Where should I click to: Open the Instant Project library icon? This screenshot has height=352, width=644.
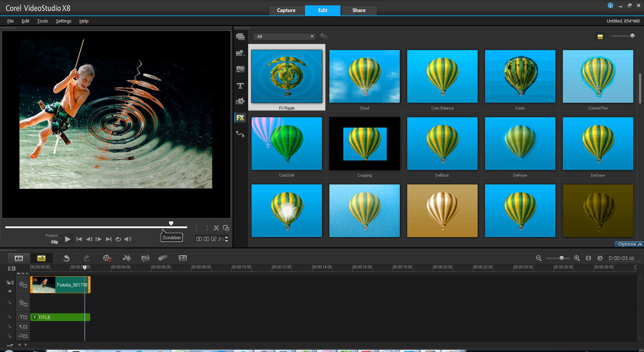(240, 53)
